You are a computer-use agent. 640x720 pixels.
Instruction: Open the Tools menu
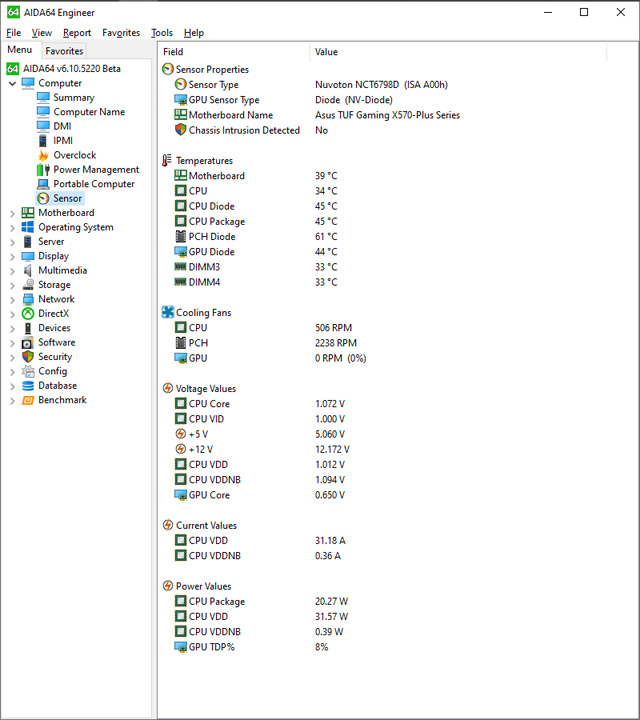(162, 33)
